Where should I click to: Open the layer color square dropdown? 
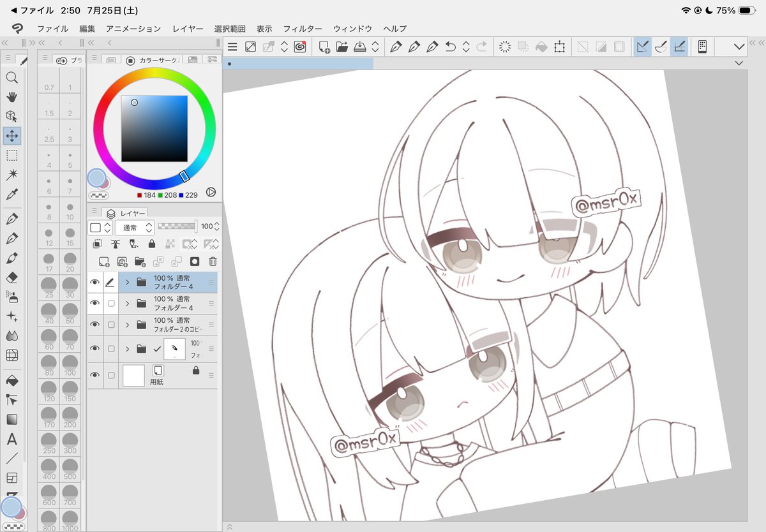click(x=100, y=227)
